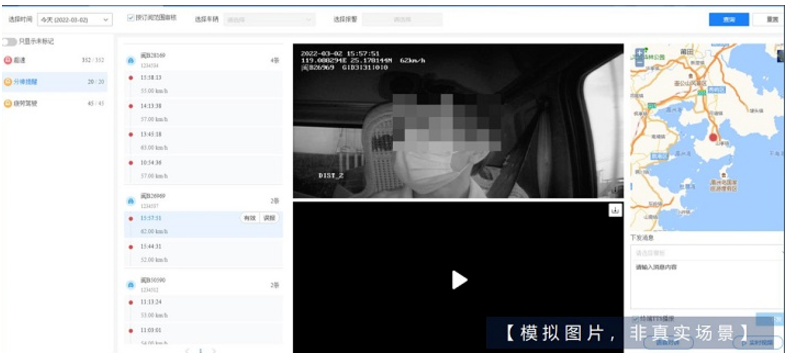
Task: Click the vehicle icon for 闽B26969
Action: point(131,201)
